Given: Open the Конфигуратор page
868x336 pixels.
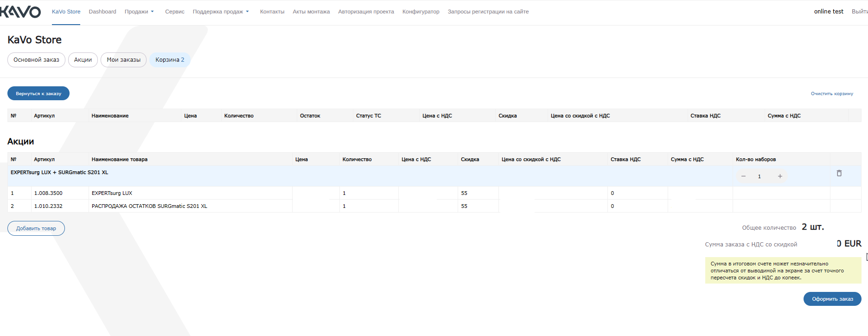Looking at the screenshot, I should [x=421, y=12].
